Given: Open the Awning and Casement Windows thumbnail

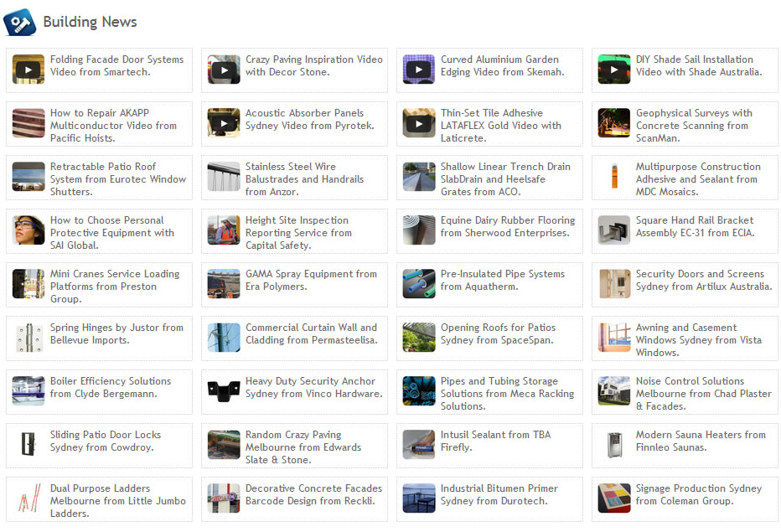Looking at the screenshot, I should pos(614,338).
